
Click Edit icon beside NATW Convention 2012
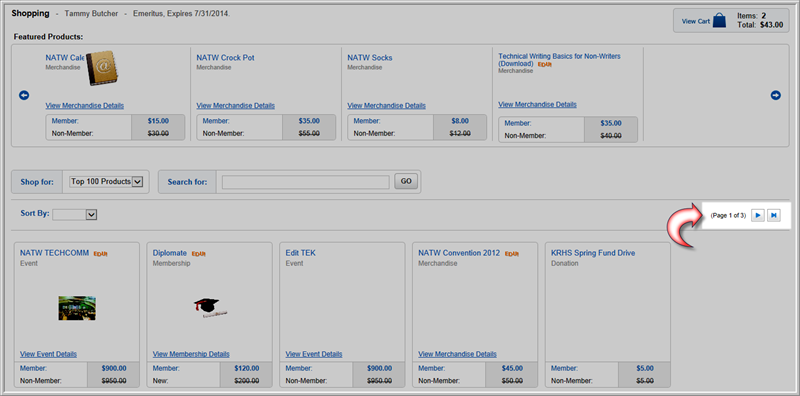pyautogui.click(x=512, y=254)
